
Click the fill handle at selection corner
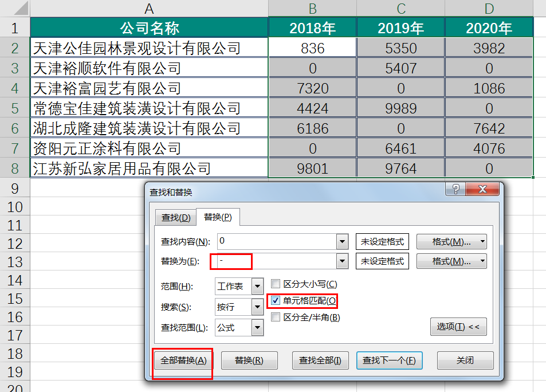[x=533, y=177]
